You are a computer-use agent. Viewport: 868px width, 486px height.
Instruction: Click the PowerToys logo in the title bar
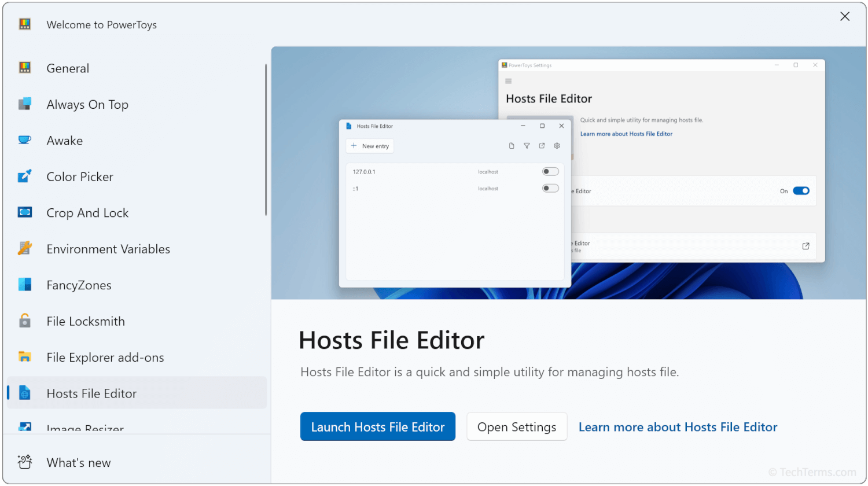24,24
